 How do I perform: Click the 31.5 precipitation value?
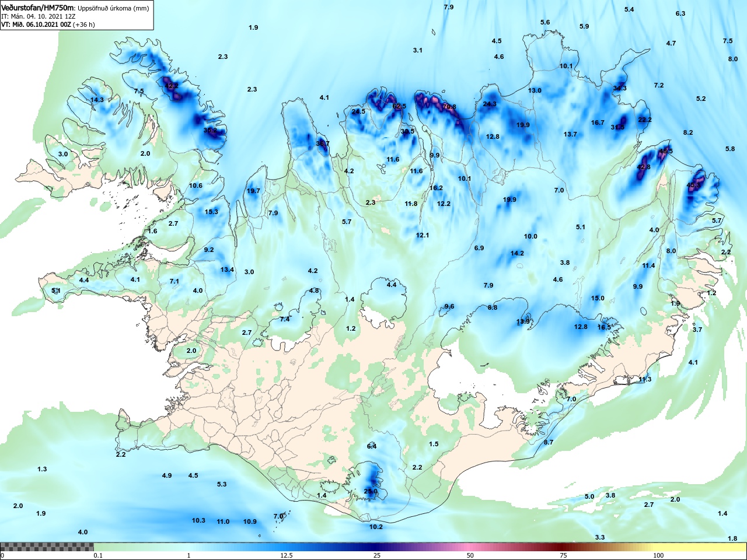617,127
